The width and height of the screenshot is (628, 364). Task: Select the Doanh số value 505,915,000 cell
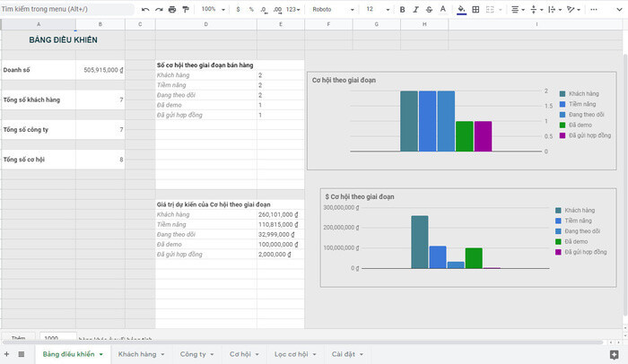[x=100, y=70]
